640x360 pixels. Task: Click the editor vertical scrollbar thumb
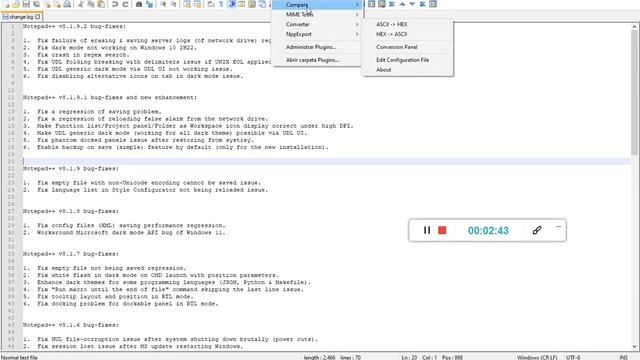tap(635, 93)
